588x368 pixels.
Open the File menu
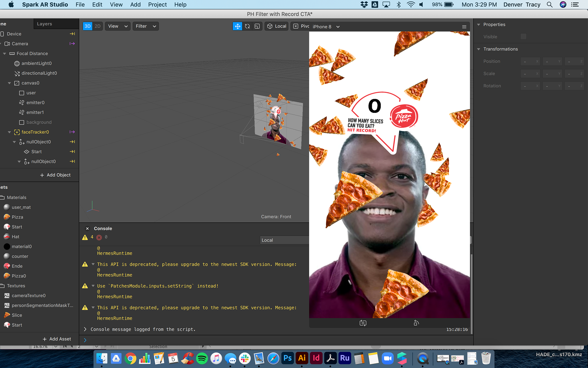point(80,5)
